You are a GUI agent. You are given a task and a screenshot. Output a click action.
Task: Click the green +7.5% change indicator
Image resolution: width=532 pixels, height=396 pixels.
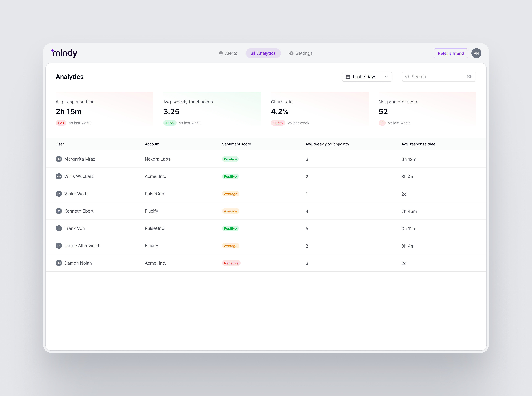(x=170, y=123)
